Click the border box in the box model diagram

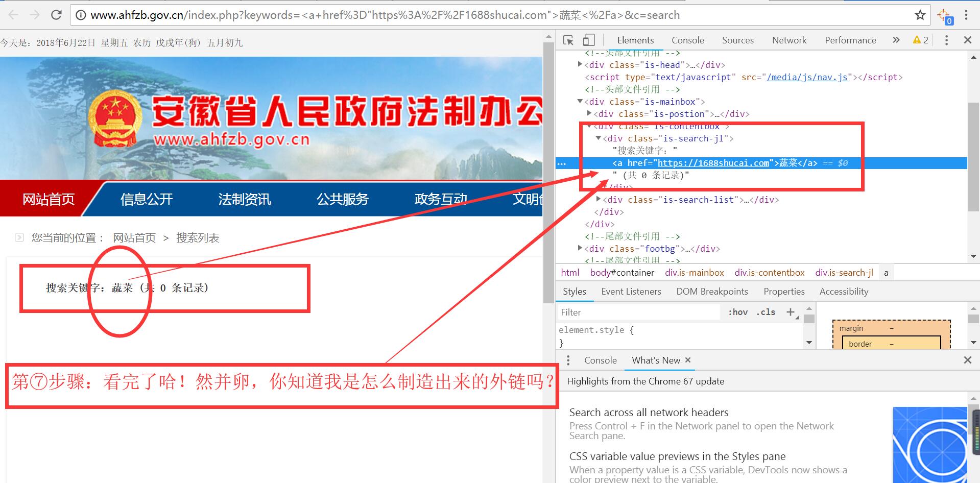pyautogui.click(x=891, y=343)
